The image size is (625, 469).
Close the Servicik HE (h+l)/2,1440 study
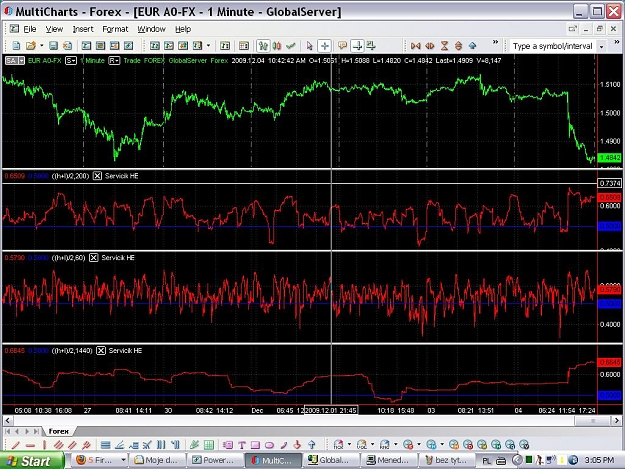101,351
